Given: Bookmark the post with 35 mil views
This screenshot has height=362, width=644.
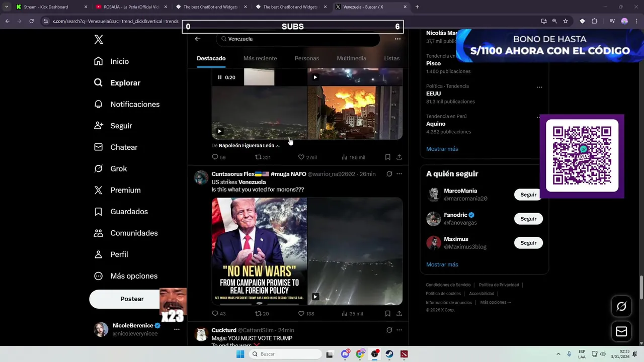Looking at the screenshot, I should pyautogui.click(x=388, y=314).
